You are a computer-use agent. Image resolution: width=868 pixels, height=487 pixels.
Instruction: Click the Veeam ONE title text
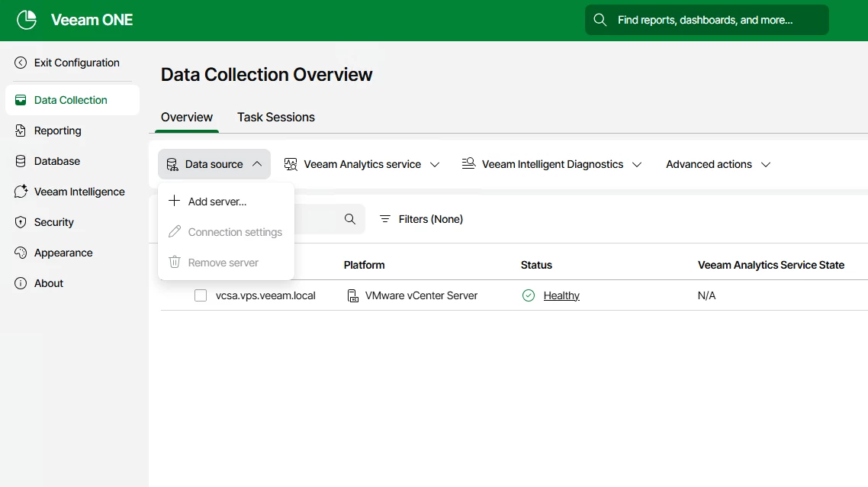click(92, 20)
